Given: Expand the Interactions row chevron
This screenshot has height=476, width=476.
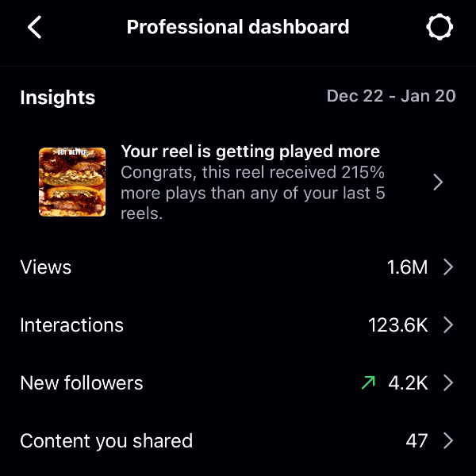Looking at the screenshot, I should pyautogui.click(x=448, y=325).
